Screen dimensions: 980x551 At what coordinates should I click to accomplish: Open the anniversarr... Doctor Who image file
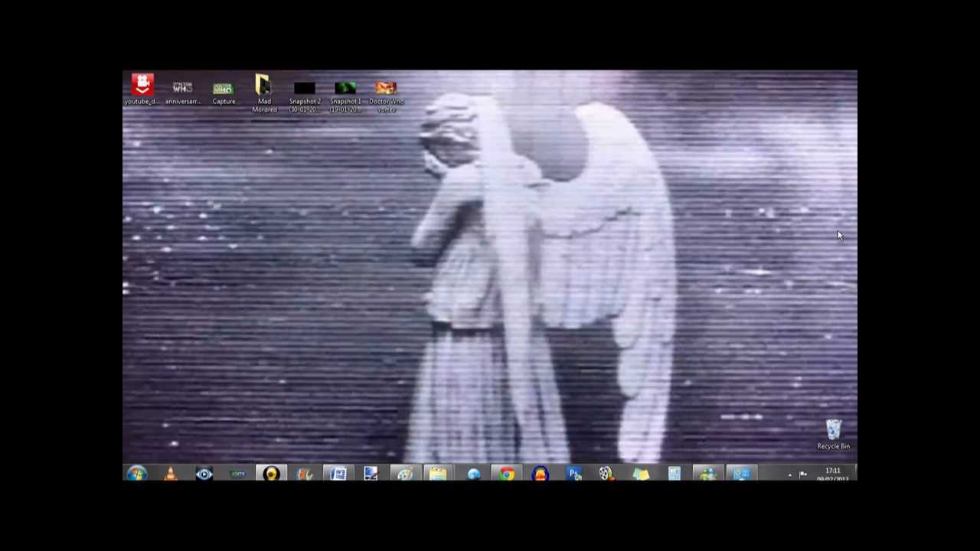click(x=183, y=89)
